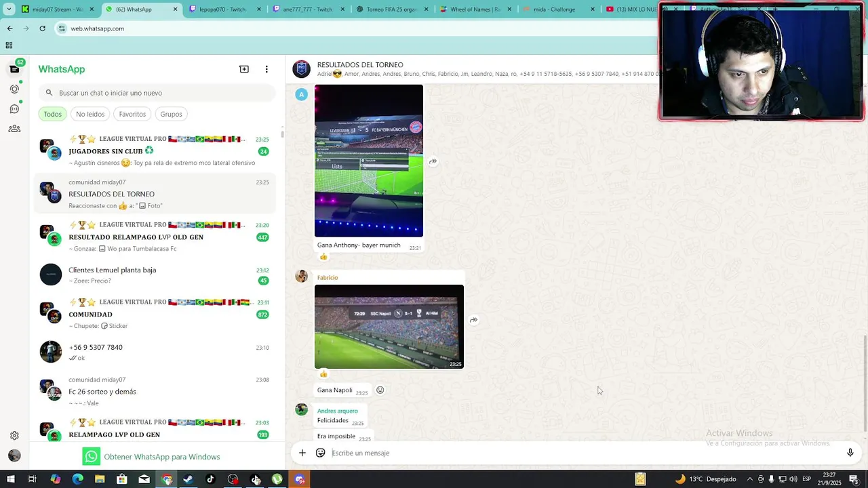The image size is (868, 488).
Task: Close the (62) WhatsApp browser tab
Action: 176,9
